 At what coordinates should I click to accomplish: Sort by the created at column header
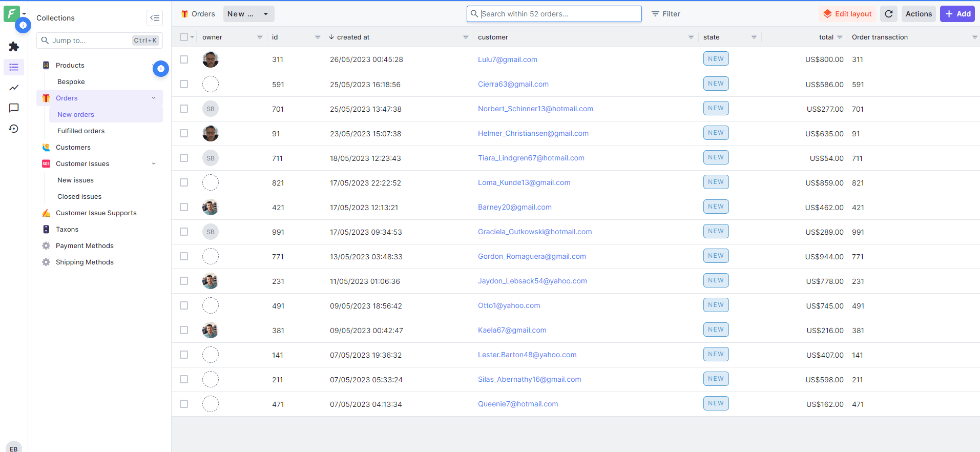point(353,37)
